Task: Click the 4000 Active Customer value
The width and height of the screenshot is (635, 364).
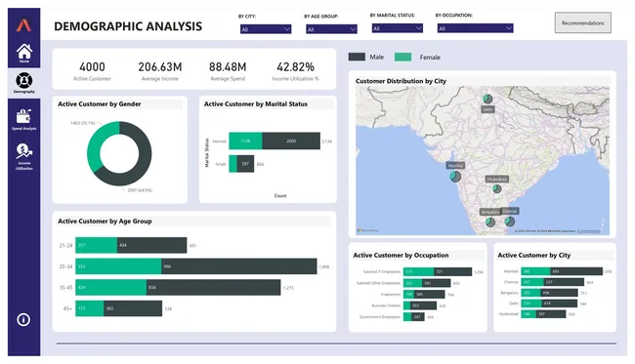Action: click(92, 66)
